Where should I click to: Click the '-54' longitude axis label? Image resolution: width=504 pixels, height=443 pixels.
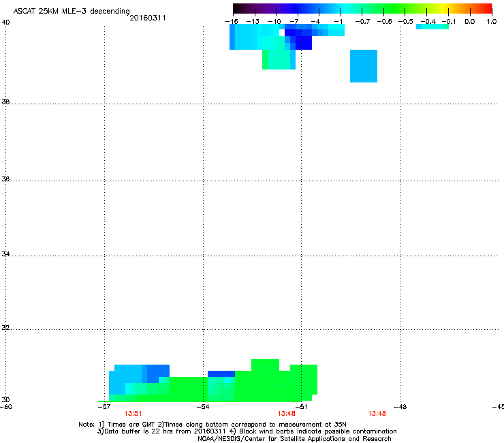[x=203, y=407]
